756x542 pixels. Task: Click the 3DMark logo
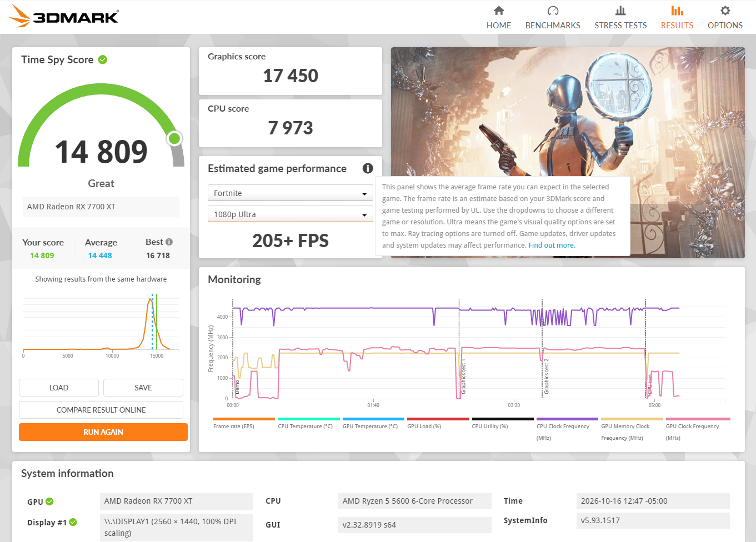click(x=64, y=16)
